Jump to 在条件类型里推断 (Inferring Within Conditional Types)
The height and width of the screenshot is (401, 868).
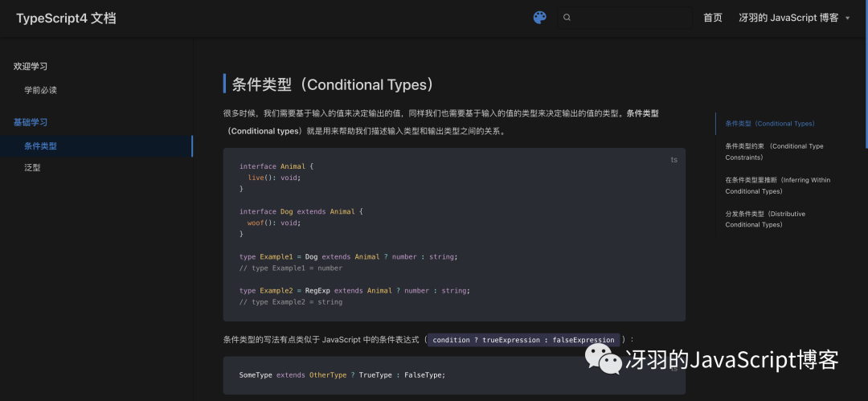[777, 186]
